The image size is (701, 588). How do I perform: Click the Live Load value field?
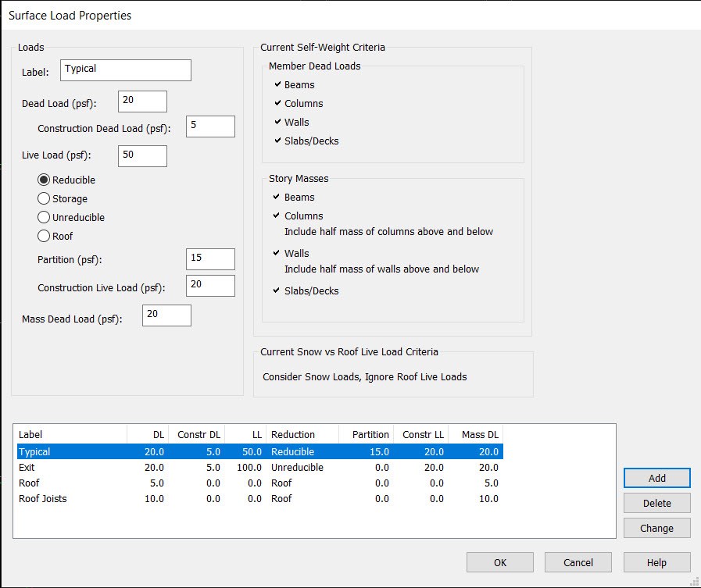tap(142, 155)
